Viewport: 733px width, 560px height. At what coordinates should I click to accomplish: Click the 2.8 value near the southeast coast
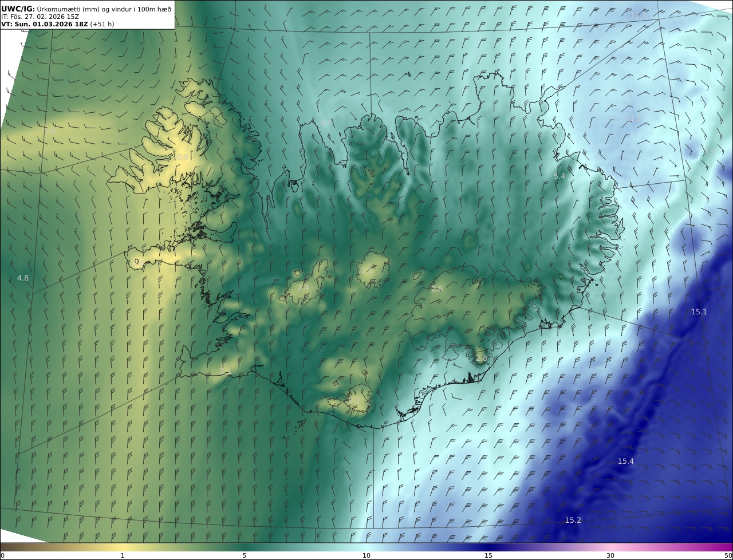coord(482,358)
